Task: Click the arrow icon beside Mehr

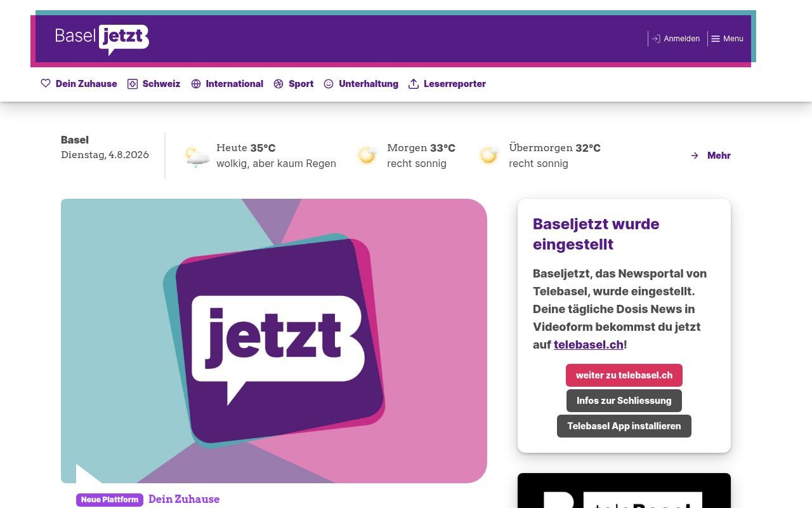Action: 695,156
